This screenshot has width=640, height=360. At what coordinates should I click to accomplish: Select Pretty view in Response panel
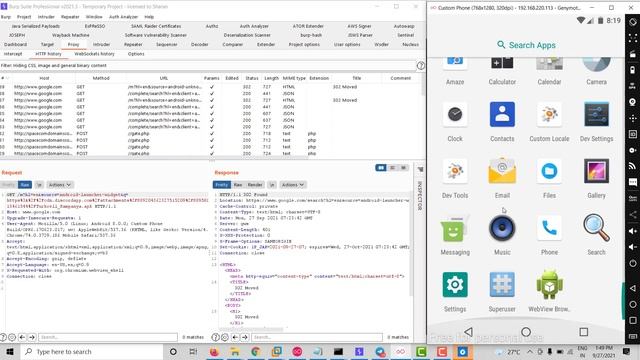(x=222, y=185)
